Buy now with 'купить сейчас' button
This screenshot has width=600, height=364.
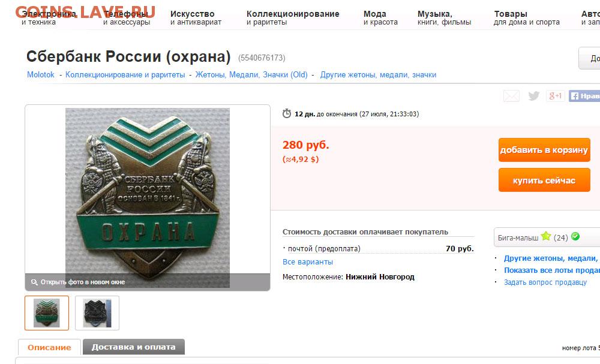pyautogui.click(x=544, y=180)
